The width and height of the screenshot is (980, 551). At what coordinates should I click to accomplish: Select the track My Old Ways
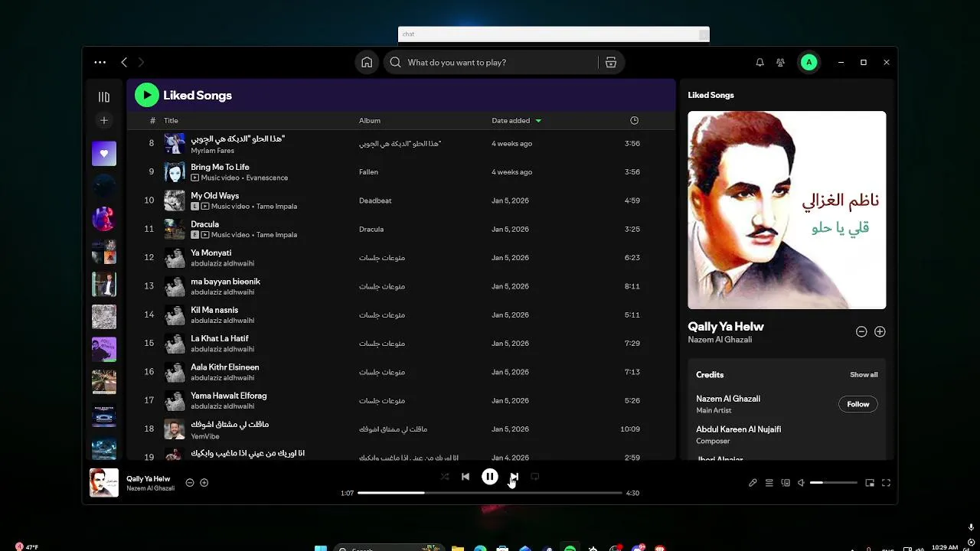tap(214, 196)
